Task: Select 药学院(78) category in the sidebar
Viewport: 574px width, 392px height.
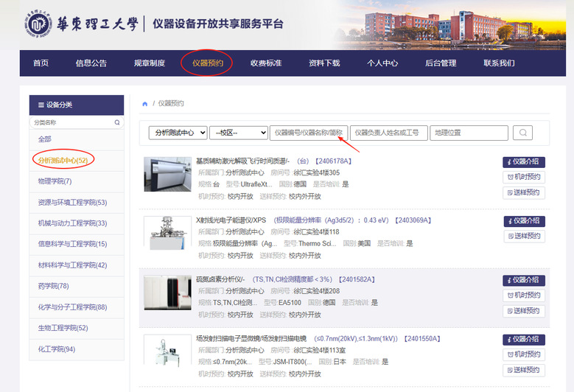Action: [x=53, y=286]
